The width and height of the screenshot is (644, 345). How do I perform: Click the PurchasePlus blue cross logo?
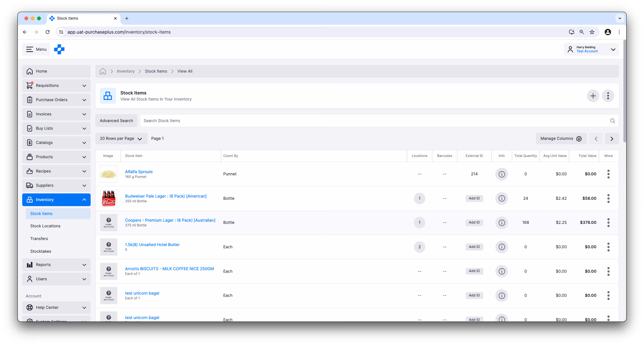click(x=59, y=49)
